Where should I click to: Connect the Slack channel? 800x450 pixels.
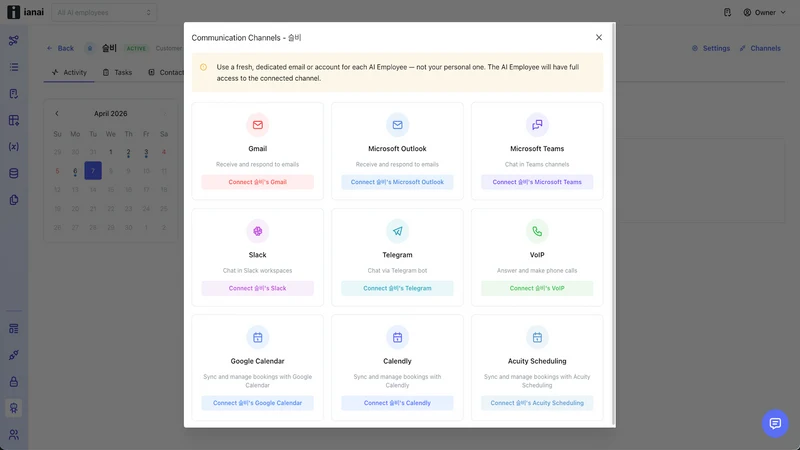click(x=258, y=288)
